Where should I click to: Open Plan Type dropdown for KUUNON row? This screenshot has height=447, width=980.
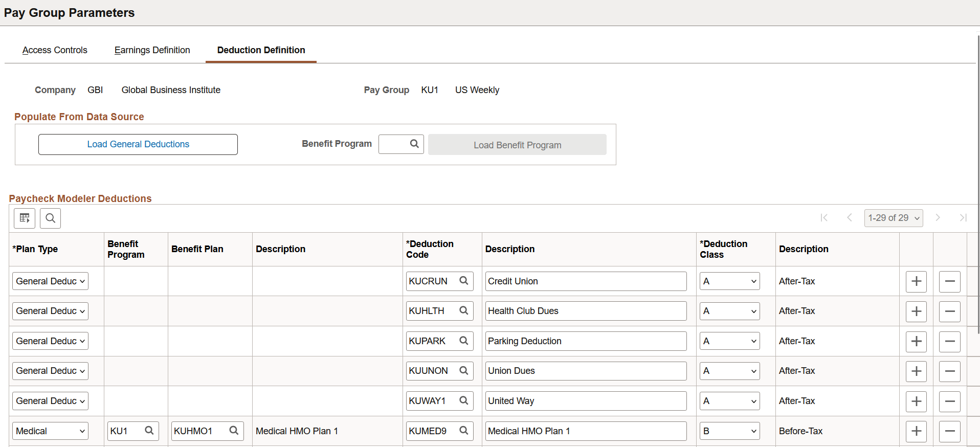coord(50,370)
